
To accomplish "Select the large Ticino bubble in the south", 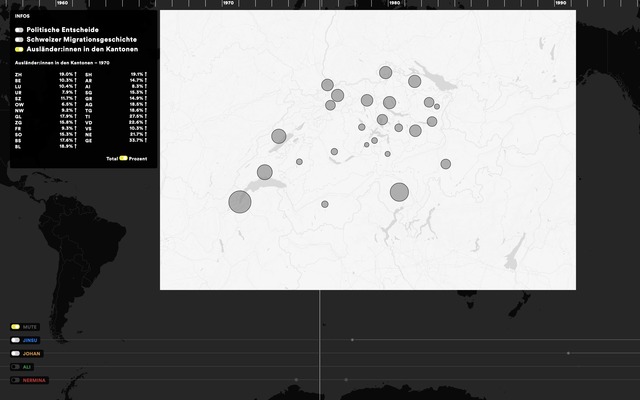I will tap(399, 192).
